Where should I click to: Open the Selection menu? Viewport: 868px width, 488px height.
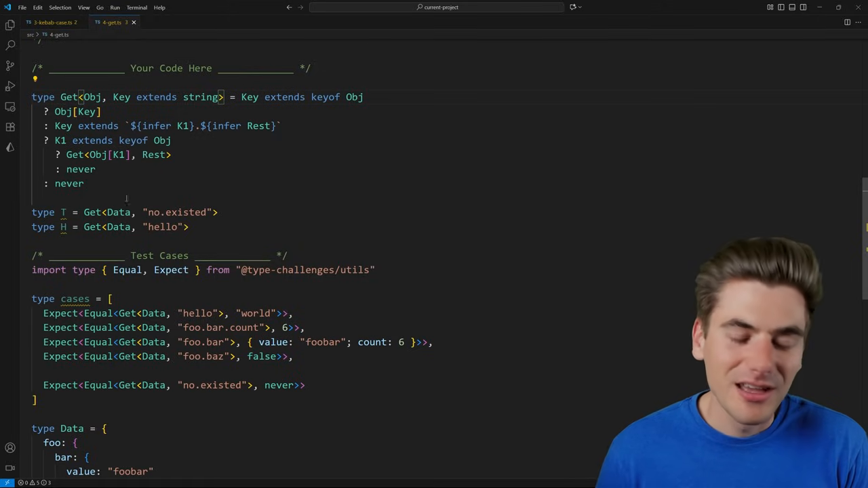click(x=60, y=7)
